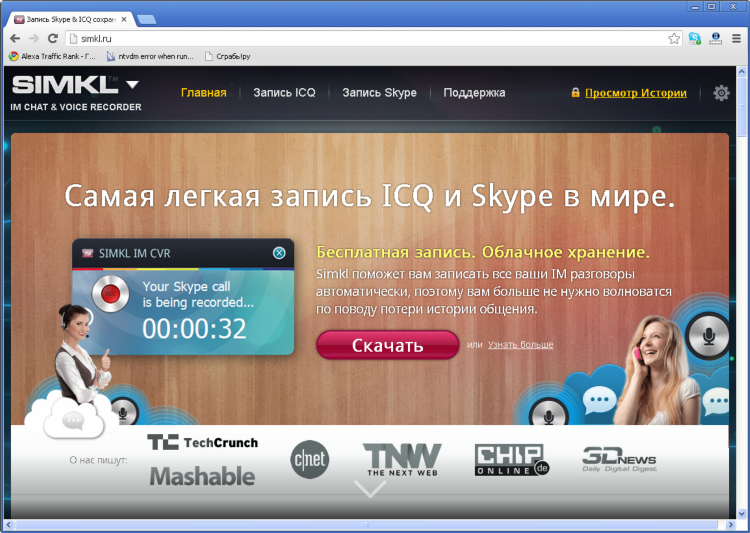Image resolution: width=750 pixels, height=533 pixels.
Task: Click the page icon in the address bar
Action: coord(73,38)
